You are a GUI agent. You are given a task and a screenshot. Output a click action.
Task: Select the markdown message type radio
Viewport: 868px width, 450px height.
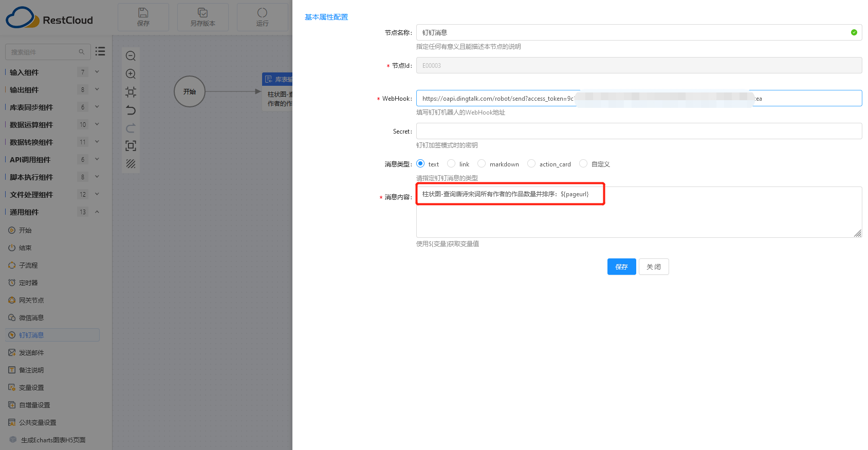482,163
